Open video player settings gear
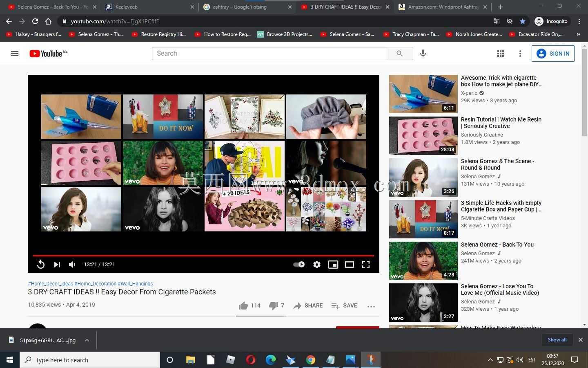This screenshot has height=368, width=588. (317, 265)
